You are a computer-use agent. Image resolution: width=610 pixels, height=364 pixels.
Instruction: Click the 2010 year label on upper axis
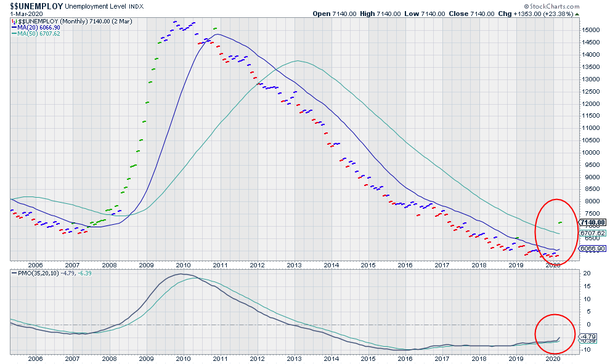coord(183,265)
